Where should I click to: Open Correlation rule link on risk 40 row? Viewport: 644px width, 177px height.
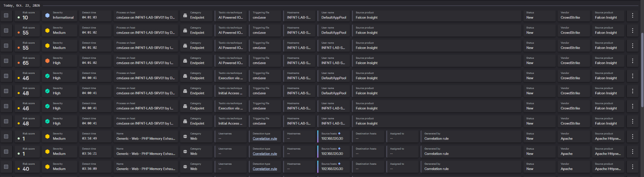[265, 169]
